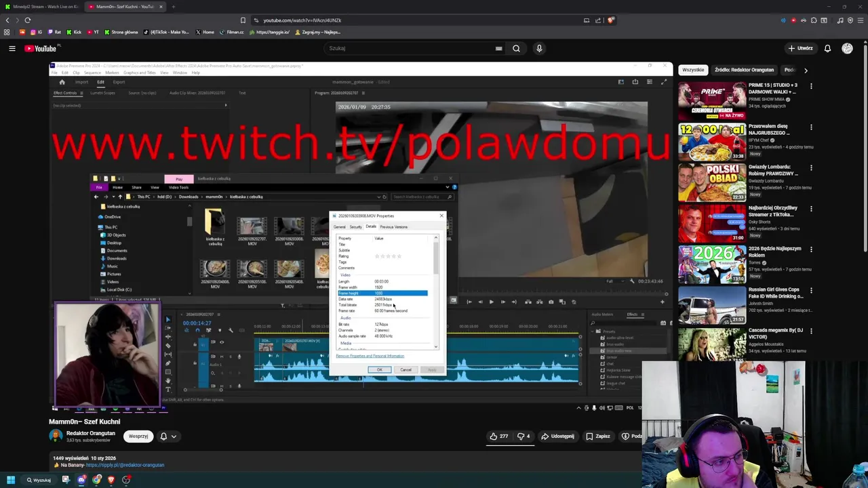Viewport: 868px width, 488px height.
Task: Open the tipply.pl link in description
Action: coord(125,465)
